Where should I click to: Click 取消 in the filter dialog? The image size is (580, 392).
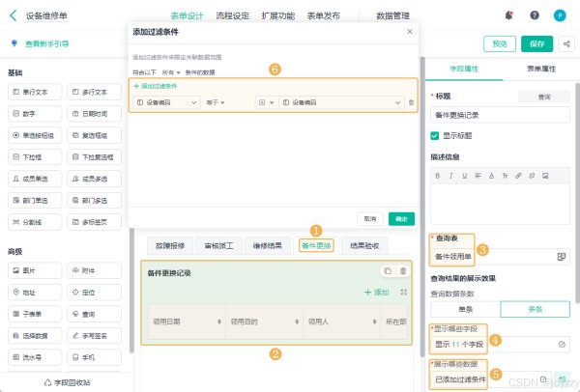click(370, 219)
